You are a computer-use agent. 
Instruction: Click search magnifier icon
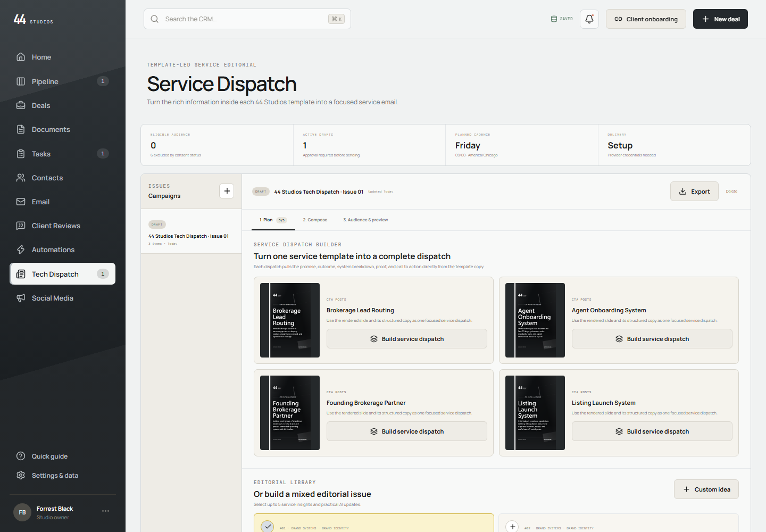coord(155,19)
